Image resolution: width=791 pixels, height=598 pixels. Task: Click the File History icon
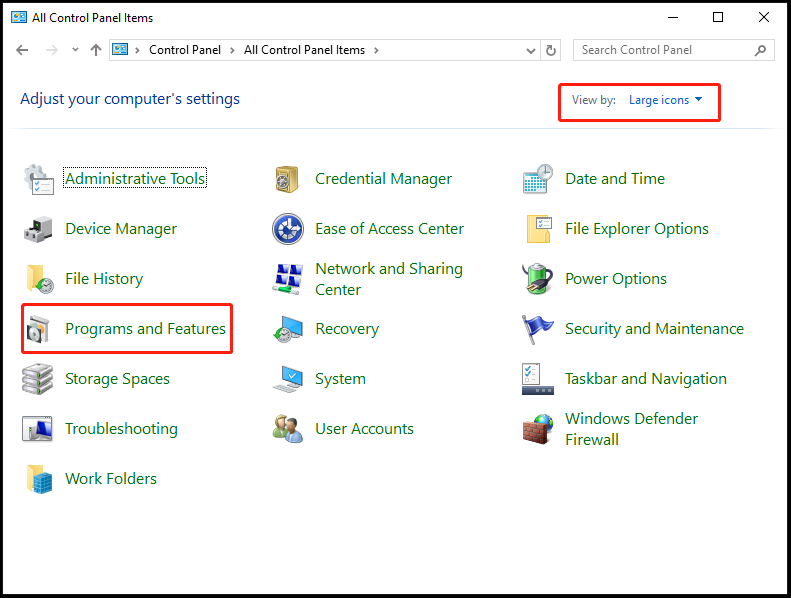(39, 279)
